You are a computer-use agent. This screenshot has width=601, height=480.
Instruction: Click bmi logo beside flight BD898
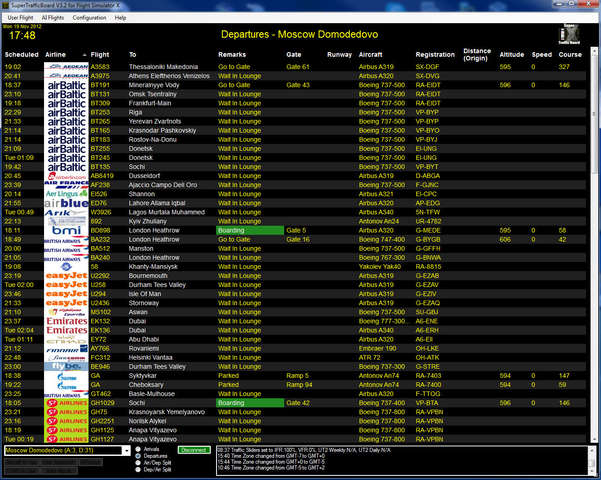(66, 230)
